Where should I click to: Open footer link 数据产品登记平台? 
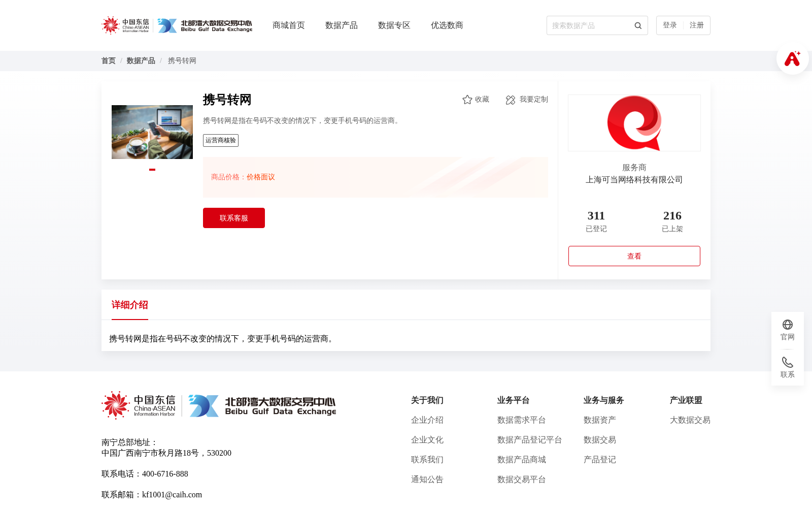click(530, 440)
